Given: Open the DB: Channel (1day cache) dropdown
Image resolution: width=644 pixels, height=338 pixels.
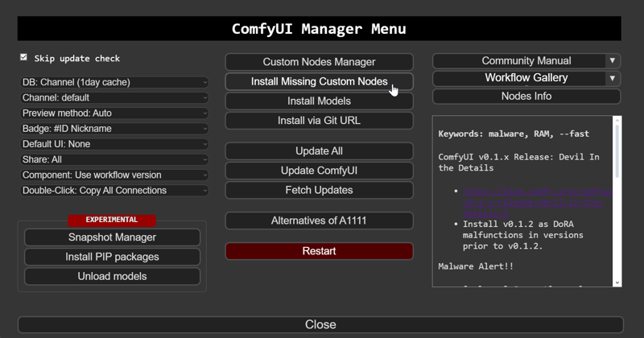Looking at the screenshot, I should point(114,82).
